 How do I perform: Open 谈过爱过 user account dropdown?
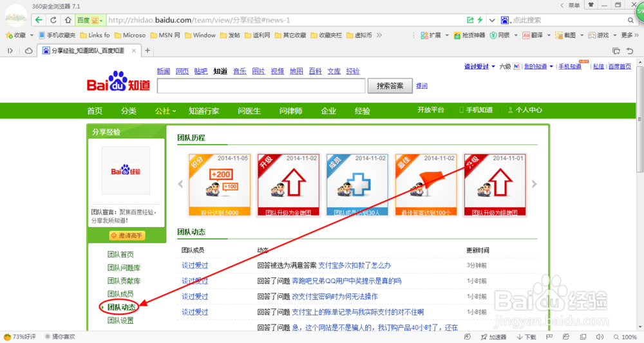pos(479,66)
